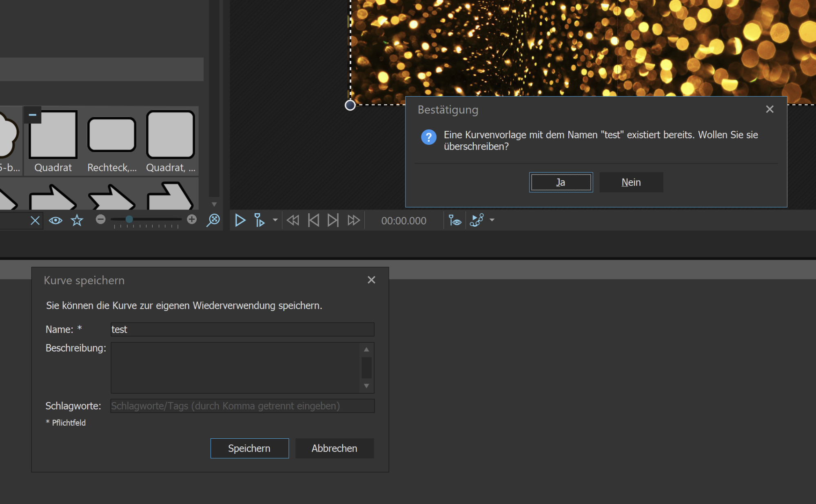
Task: Click the fast rewind double-arrow icon
Action: pos(293,221)
